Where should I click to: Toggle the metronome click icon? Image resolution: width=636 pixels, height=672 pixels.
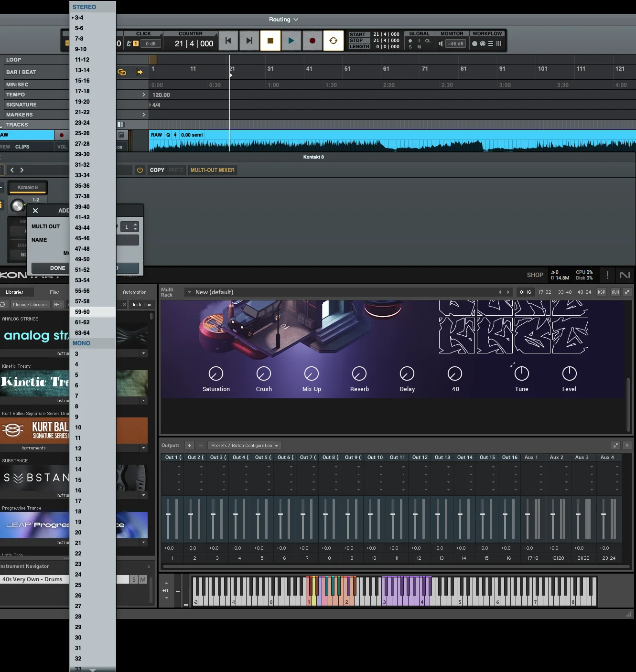coord(129,43)
